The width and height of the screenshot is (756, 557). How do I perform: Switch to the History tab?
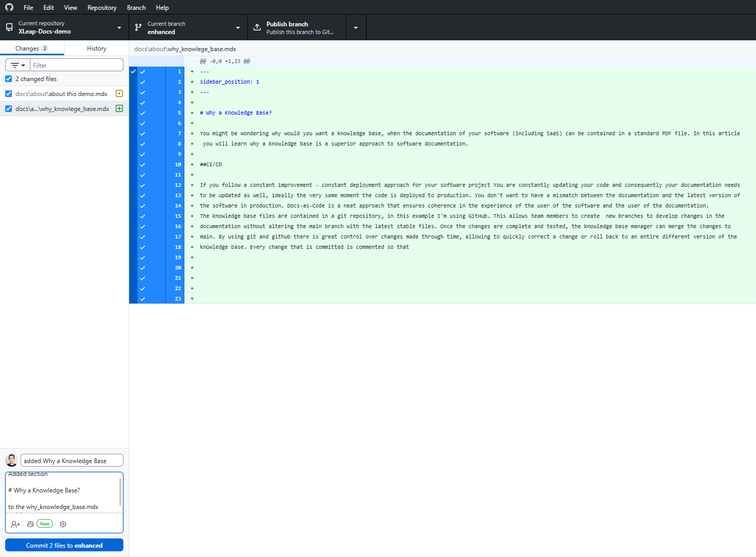97,48
